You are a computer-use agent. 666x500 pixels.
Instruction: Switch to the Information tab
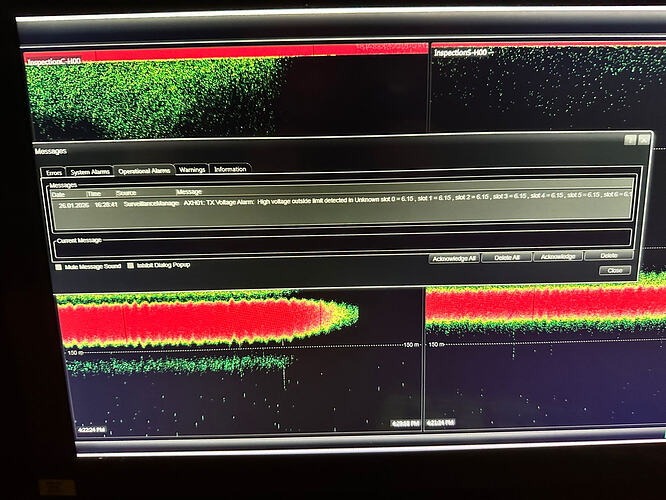230,170
